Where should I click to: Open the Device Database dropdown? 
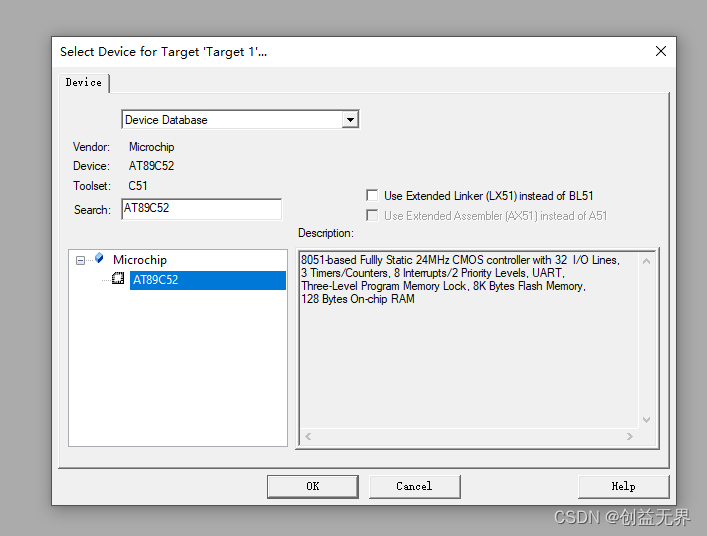point(350,120)
